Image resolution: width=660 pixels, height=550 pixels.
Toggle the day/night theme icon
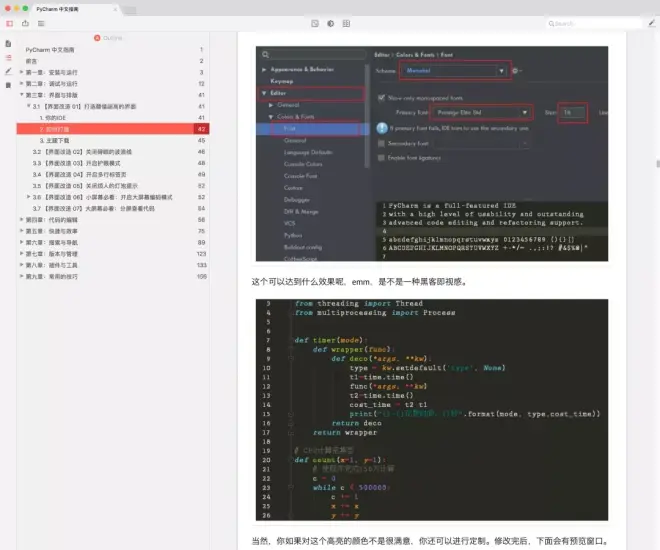pyautogui.click(x=330, y=24)
